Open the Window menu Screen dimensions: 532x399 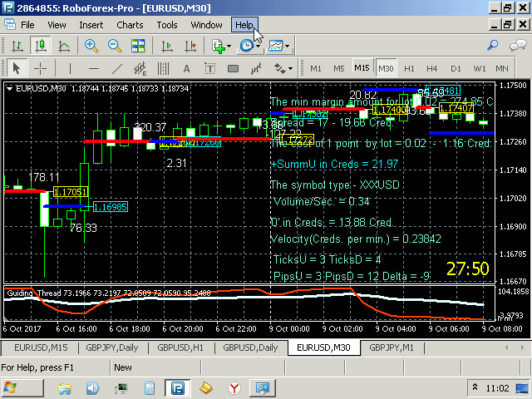[x=207, y=25]
